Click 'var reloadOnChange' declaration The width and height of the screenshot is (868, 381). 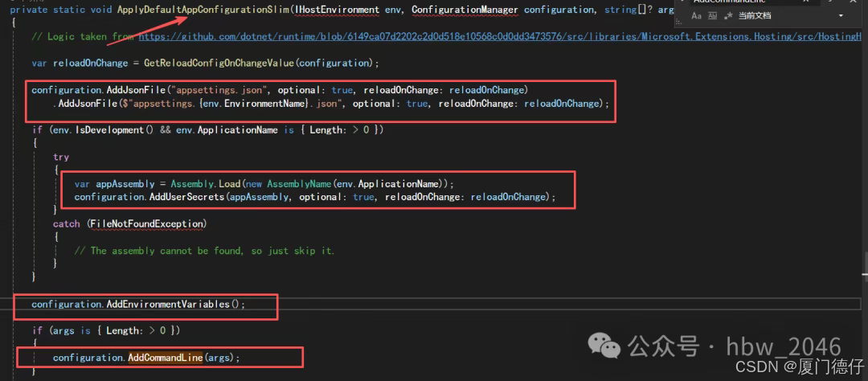point(80,63)
